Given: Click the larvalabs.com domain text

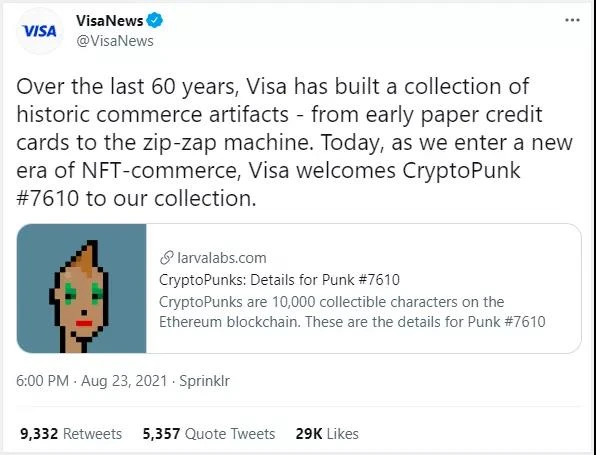Looking at the screenshot, I should (x=222, y=258).
